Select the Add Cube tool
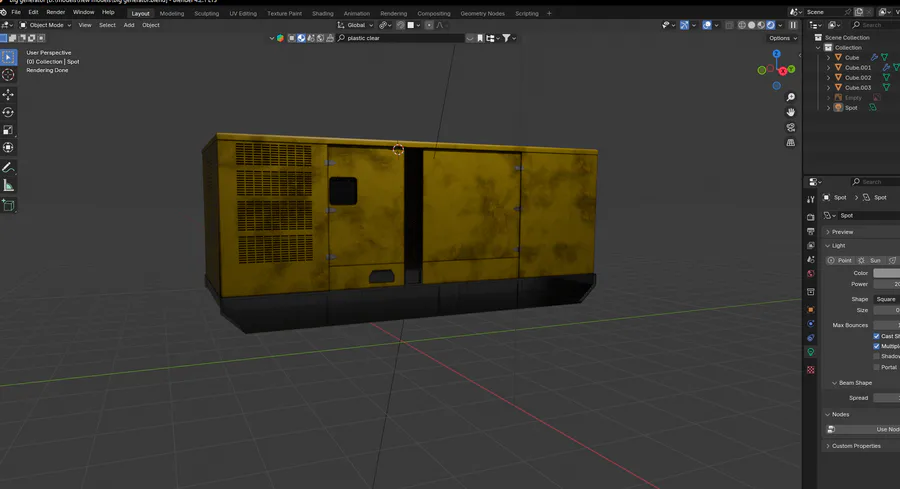The width and height of the screenshot is (900, 489). coord(8,205)
